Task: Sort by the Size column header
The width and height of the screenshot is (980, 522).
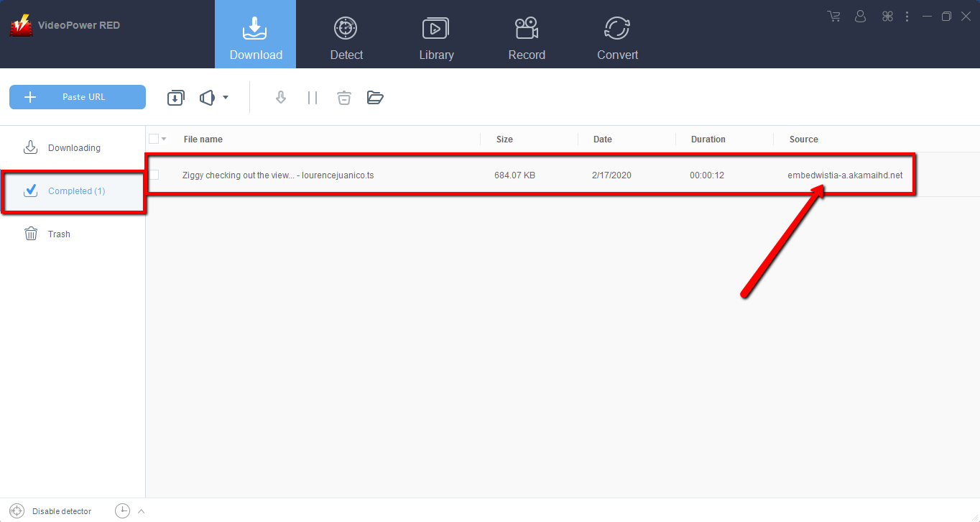Action: (x=504, y=139)
